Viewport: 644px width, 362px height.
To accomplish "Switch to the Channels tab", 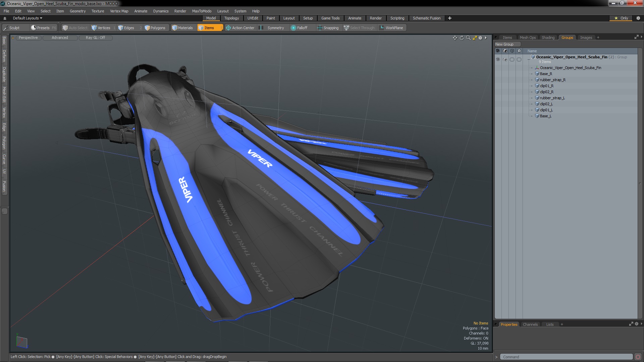I will coord(530,324).
